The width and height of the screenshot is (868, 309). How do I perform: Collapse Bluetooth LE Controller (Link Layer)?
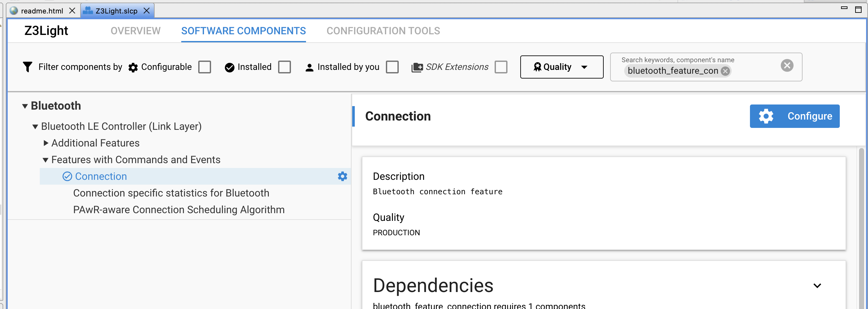coord(35,127)
